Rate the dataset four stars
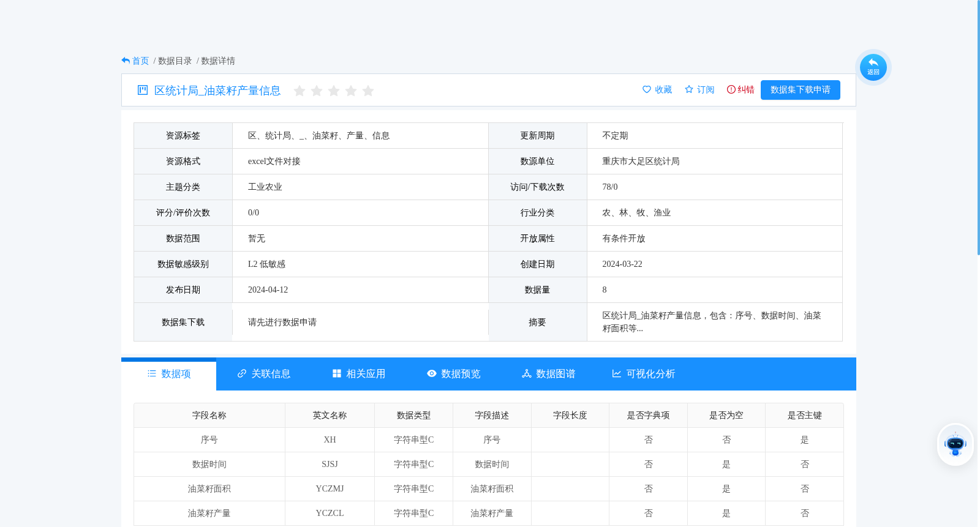 (x=351, y=91)
